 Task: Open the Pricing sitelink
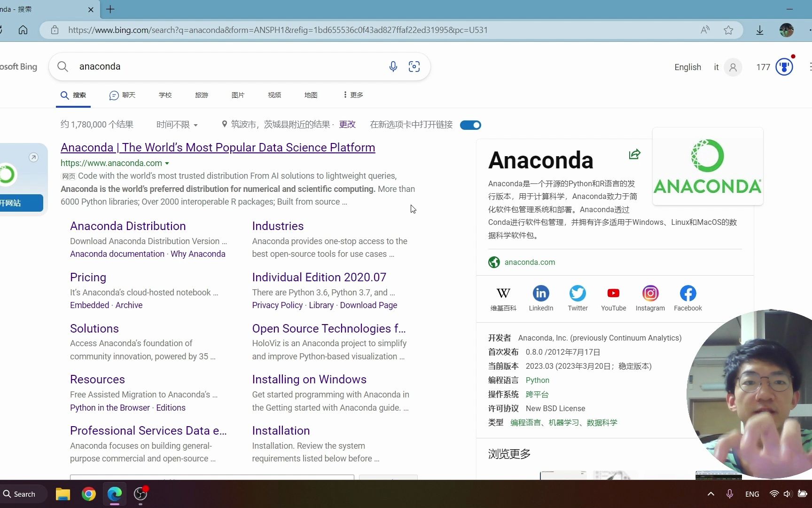(x=88, y=278)
